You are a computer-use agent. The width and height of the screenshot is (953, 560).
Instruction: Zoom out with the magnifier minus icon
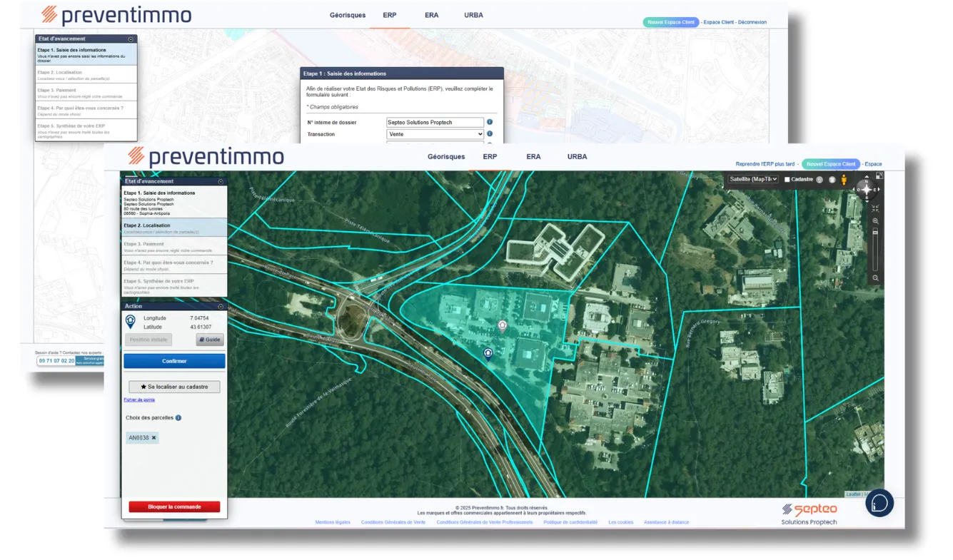875,278
